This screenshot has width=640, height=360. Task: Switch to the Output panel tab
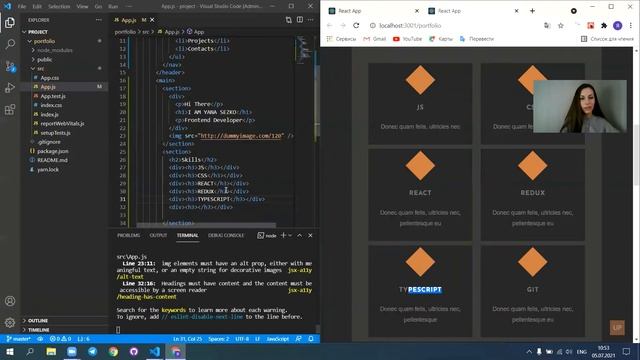[x=158, y=236]
